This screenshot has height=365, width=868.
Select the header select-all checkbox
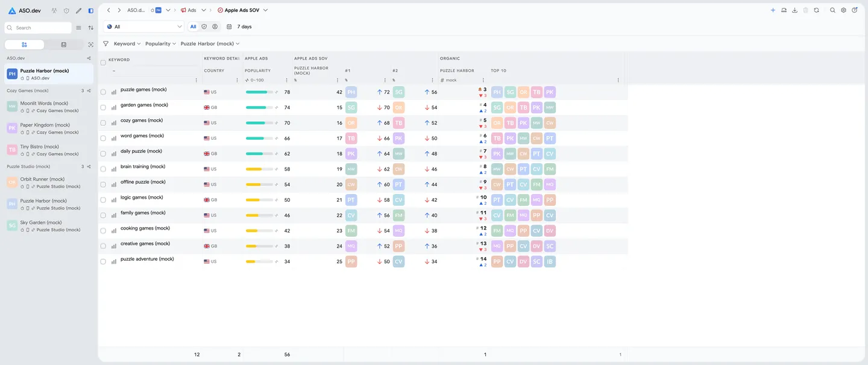[x=103, y=63]
